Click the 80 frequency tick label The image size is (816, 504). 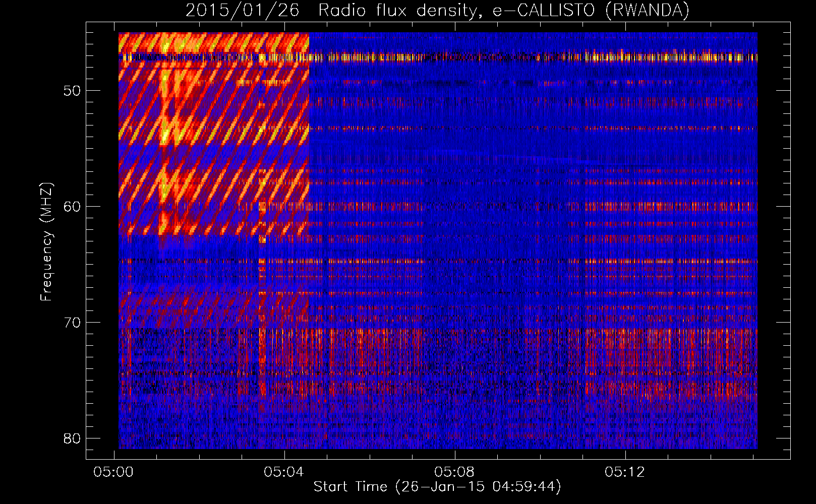(x=72, y=438)
